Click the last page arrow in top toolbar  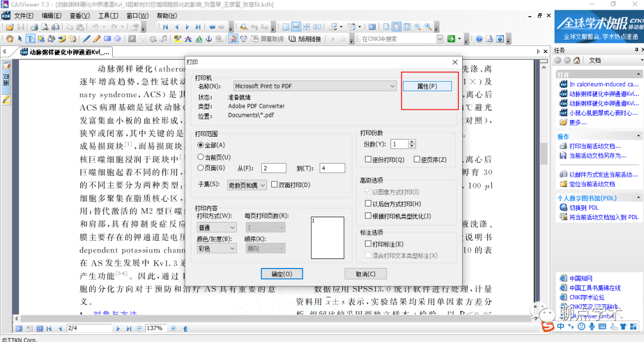(198, 27)
